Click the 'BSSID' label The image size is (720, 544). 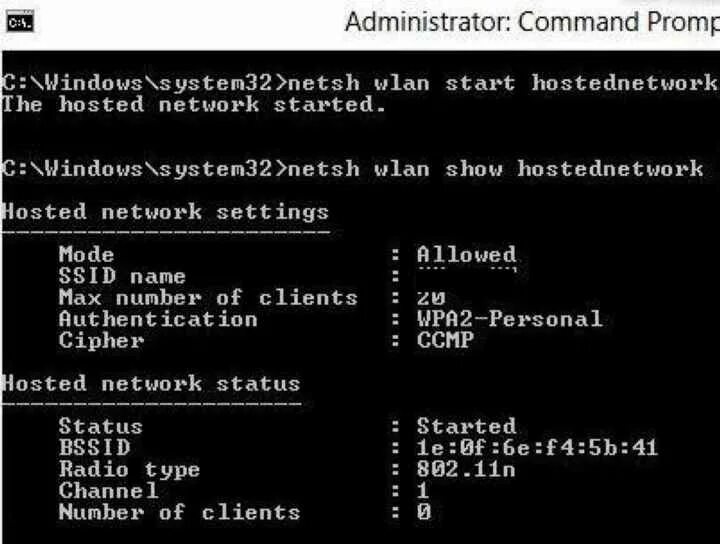95,448
